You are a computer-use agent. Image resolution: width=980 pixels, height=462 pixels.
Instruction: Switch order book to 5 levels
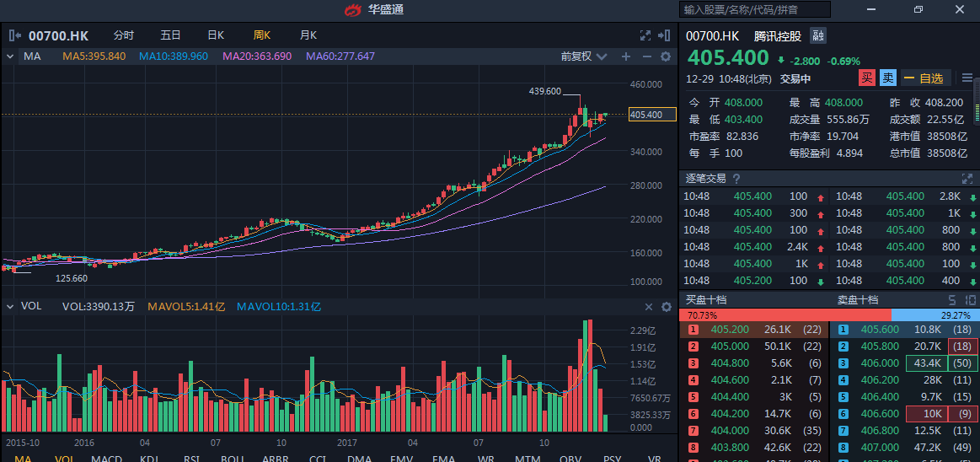[x=954, y=300]
